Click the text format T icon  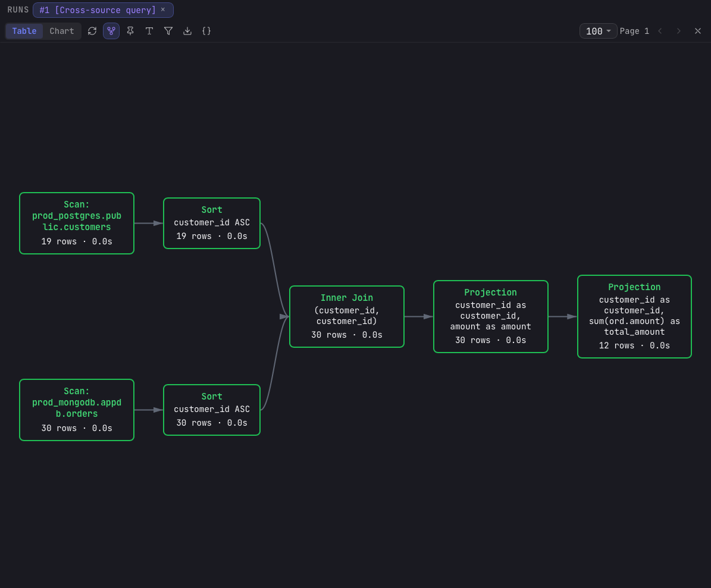point(149,31)
